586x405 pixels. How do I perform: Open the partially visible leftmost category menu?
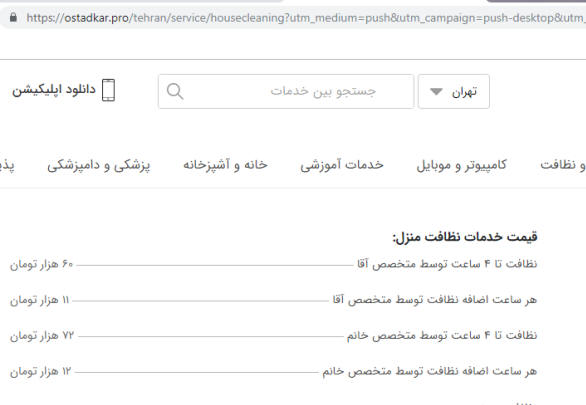pyautogui.click(x=7, y=165)
